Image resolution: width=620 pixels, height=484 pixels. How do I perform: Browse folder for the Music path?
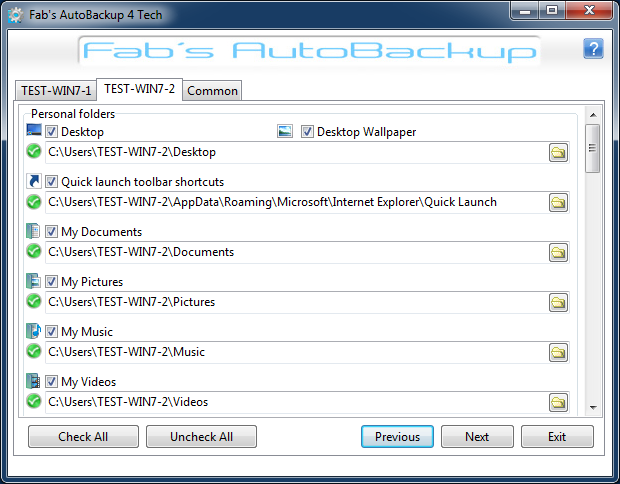[x=558, y=353]
